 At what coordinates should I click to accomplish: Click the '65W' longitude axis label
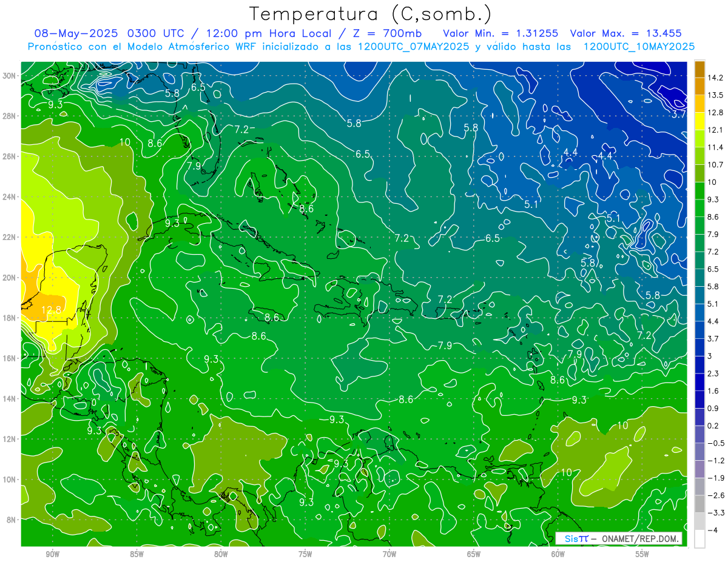(474, 554)
